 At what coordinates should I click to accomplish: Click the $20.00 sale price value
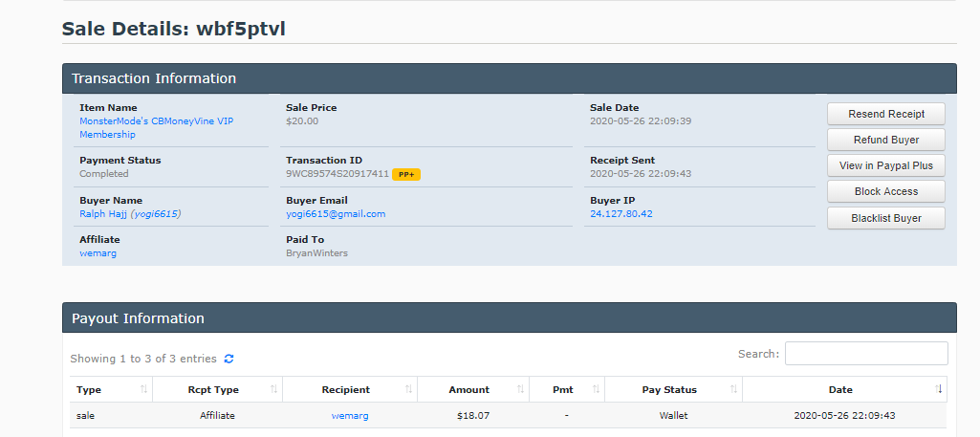point(302,121)
